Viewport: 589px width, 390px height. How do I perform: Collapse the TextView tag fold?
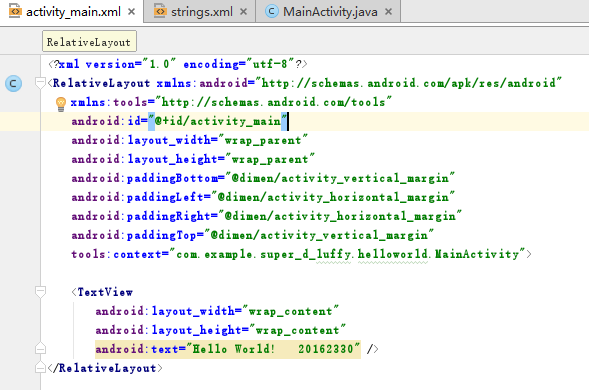pos(40,292)
